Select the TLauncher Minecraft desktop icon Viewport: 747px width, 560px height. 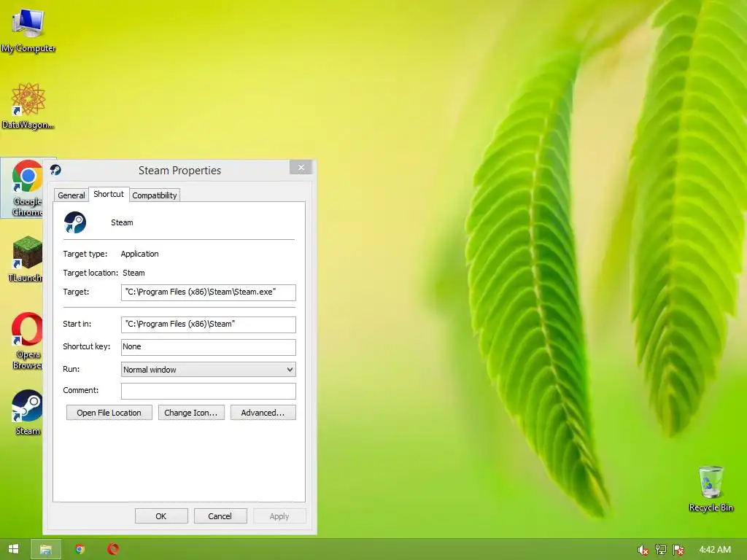coord(26,259)
